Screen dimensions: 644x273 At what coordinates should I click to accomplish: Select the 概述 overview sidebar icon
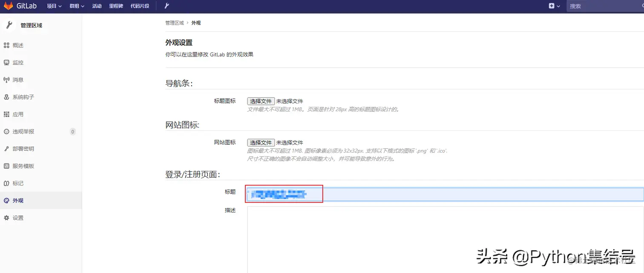(6, 45)
